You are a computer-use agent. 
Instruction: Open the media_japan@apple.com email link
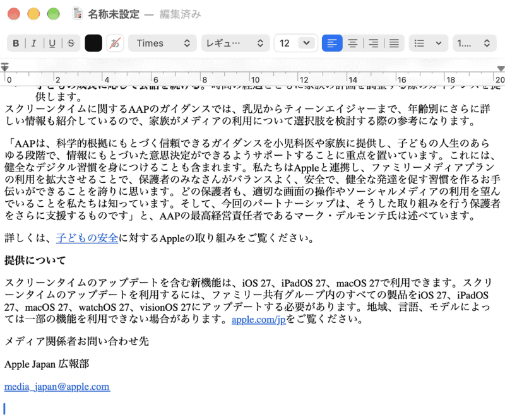pos(57,387)
